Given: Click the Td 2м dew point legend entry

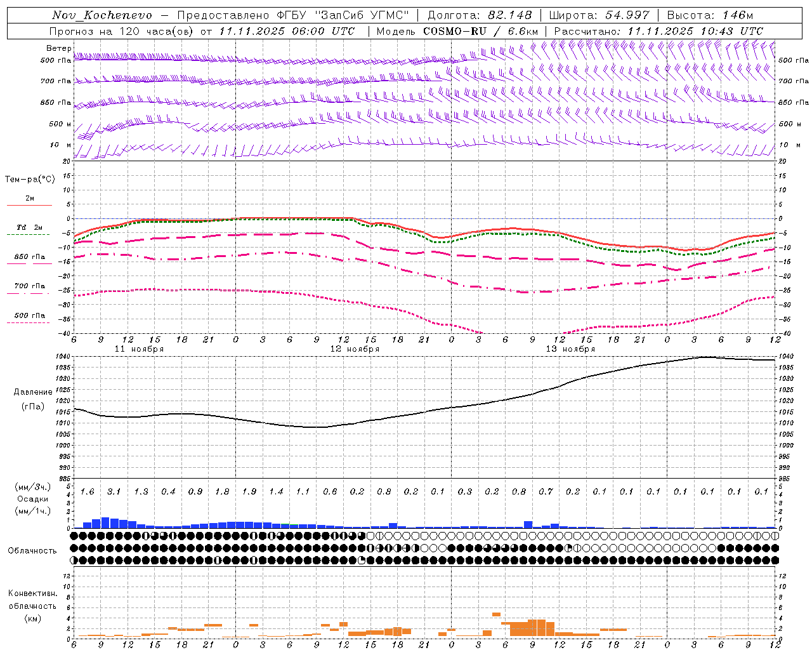Looking at the screenshot, I should [29, 227].
